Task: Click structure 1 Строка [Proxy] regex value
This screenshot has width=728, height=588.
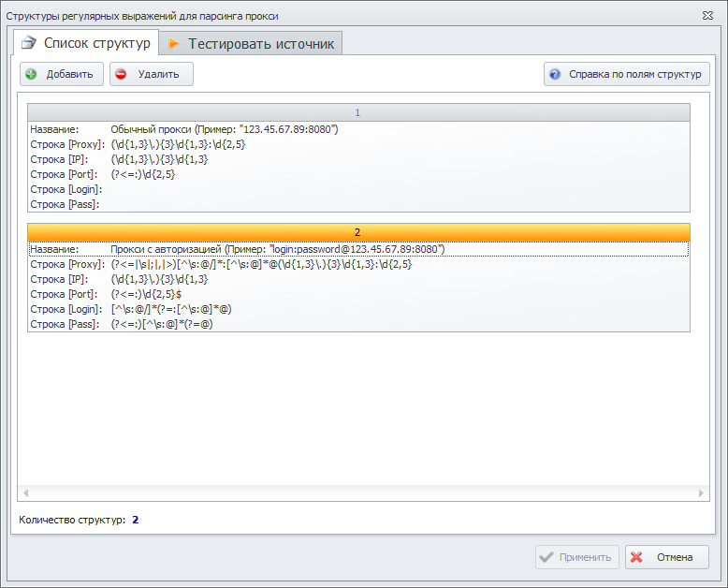Action: [x=178, y=144]
